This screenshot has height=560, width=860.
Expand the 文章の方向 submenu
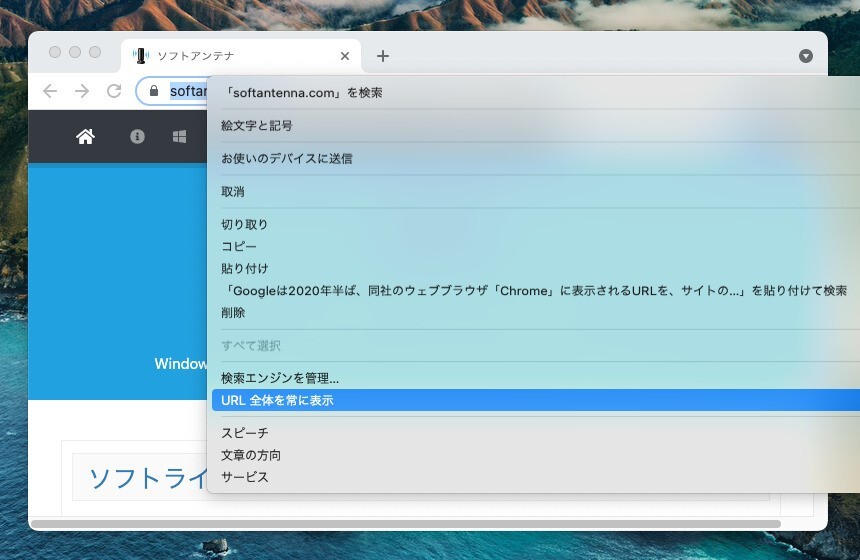(251, 455)
